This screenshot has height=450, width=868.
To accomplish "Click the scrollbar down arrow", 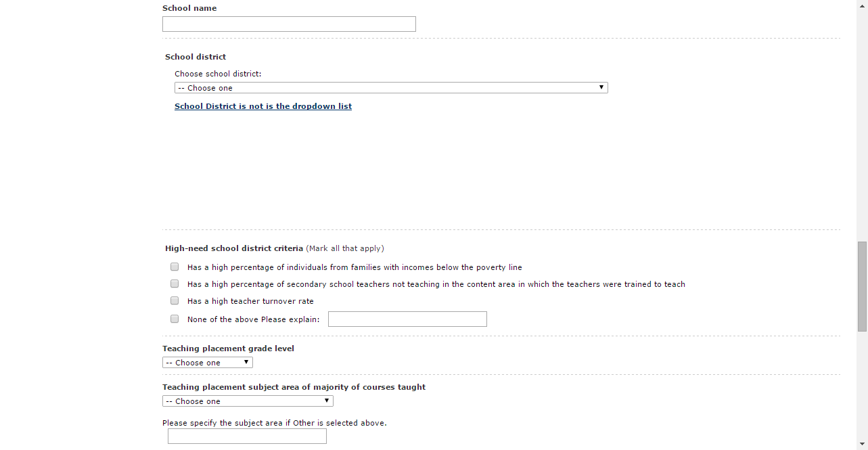I will click(862, 445).
